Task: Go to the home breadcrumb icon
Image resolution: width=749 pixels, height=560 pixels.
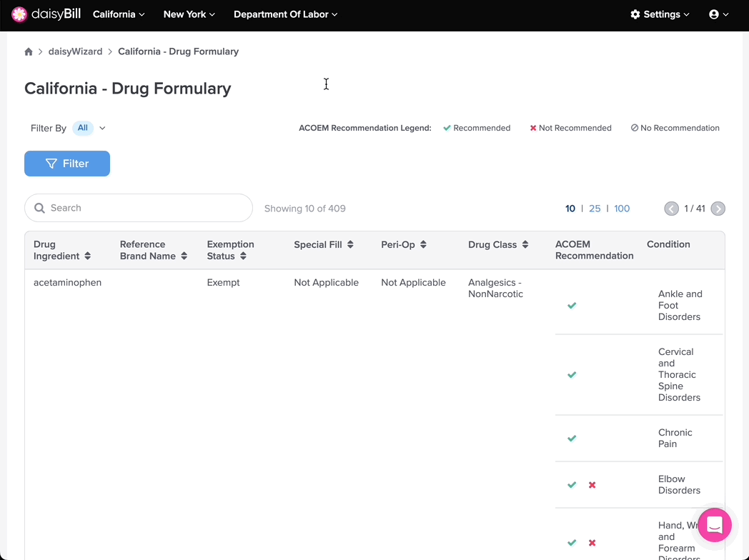Action: coord(29,51)
